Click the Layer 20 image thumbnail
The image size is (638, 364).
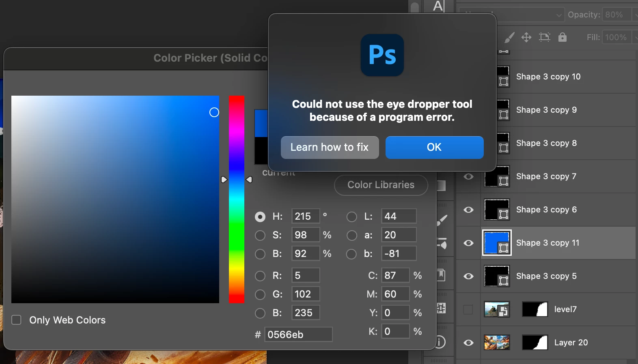coord(497,343)
